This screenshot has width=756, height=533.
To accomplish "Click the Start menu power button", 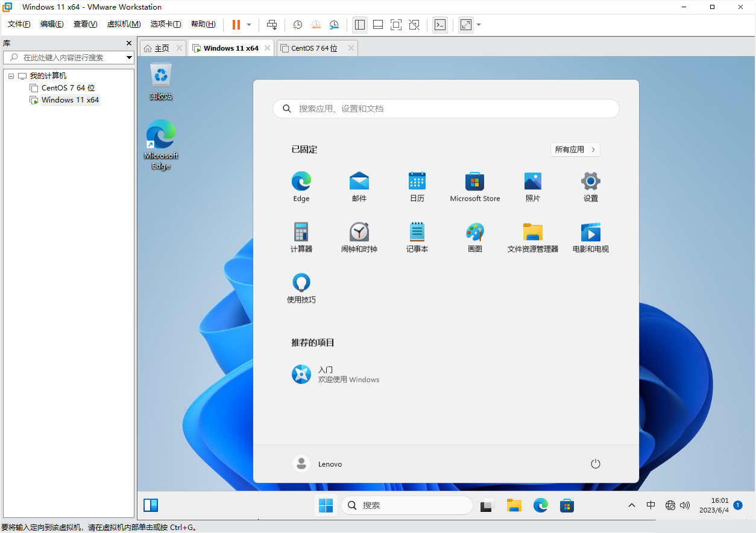I will [x=596, y=464].
